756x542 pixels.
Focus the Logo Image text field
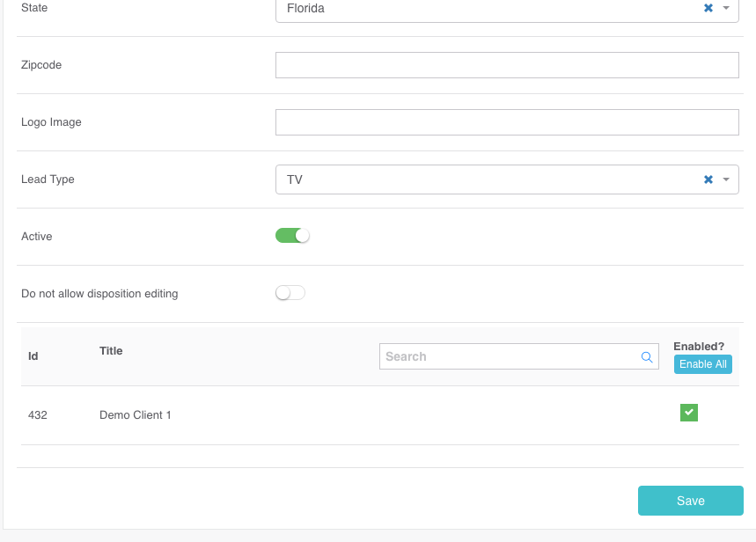pos(506,122)
